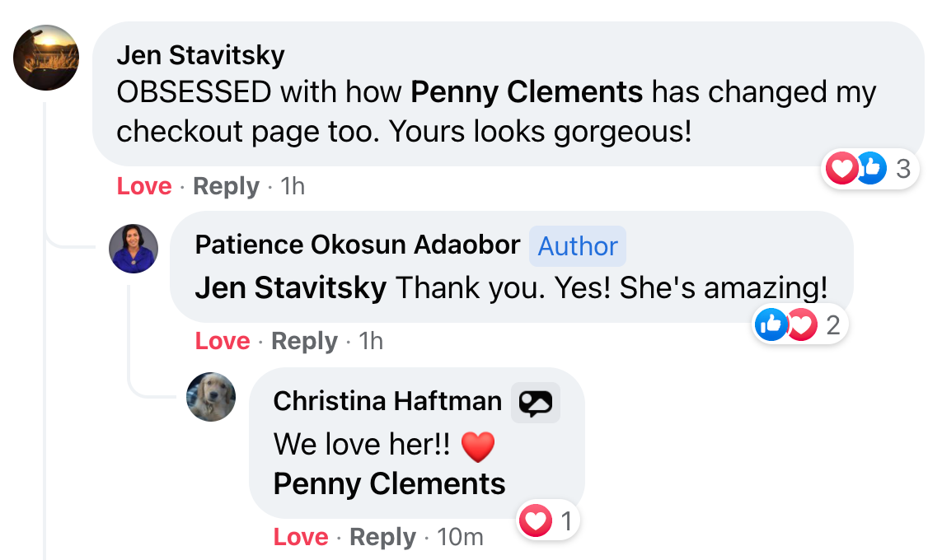Open Patience Okosun Adaobor's profile photo
The height and width of the screenshot is (560, 942).
coord(134,249)
